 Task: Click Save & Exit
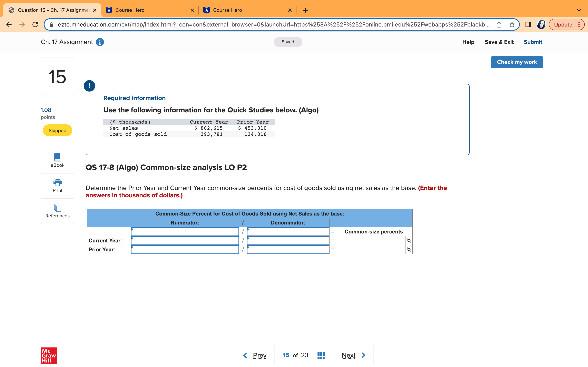coord(499,42)
